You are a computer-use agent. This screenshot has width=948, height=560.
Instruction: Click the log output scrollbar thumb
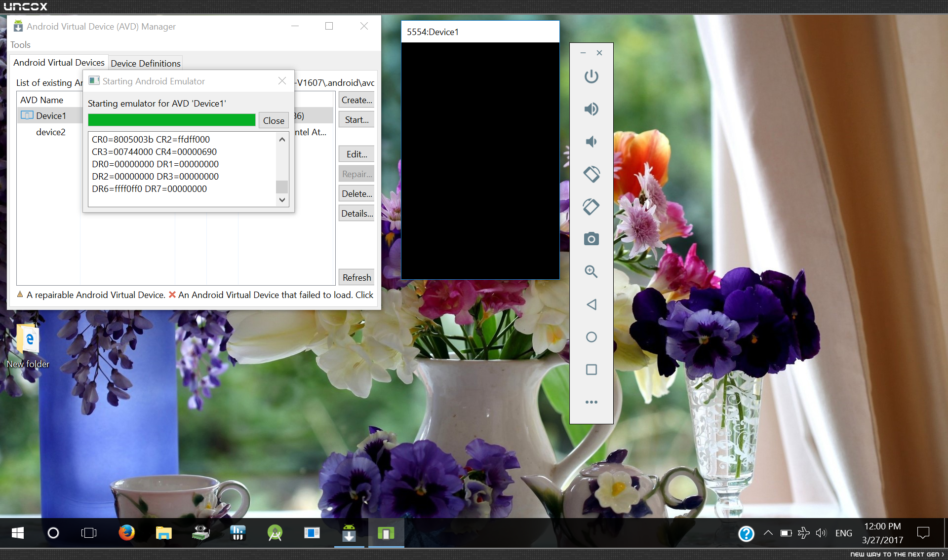tap(282, 187)
